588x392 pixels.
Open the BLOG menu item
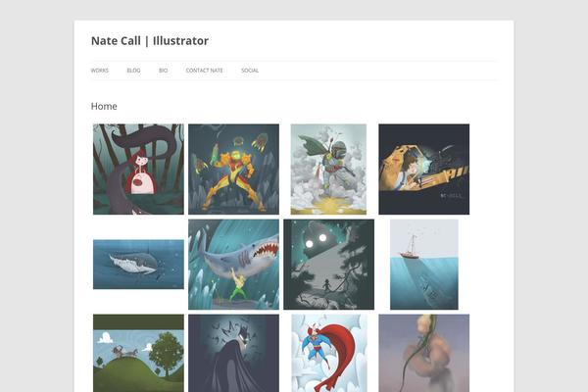(133, 71)
